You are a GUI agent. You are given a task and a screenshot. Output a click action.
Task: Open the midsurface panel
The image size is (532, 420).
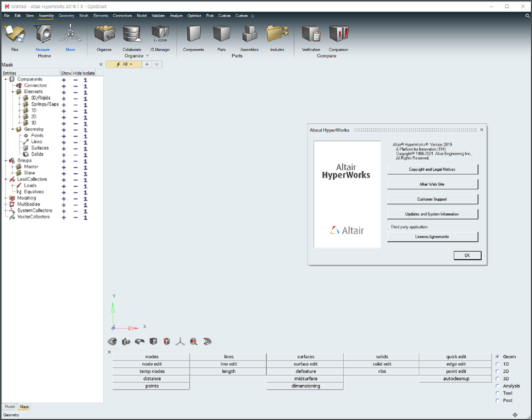(305, 379)
